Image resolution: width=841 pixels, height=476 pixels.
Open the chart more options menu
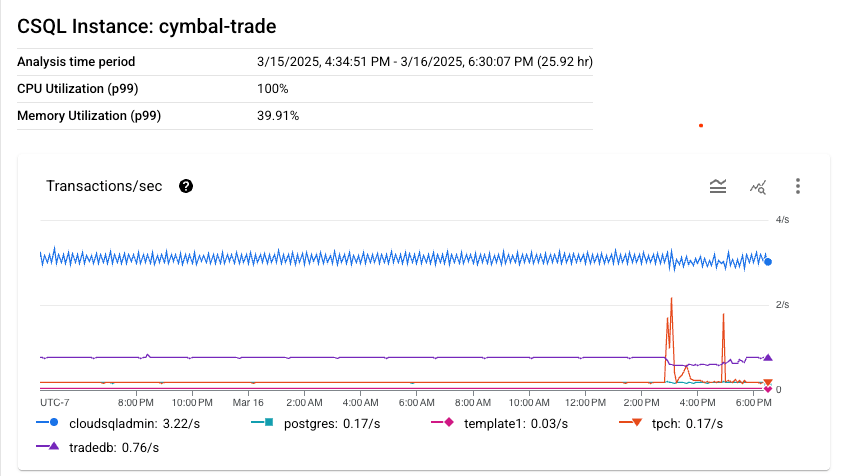798,186
